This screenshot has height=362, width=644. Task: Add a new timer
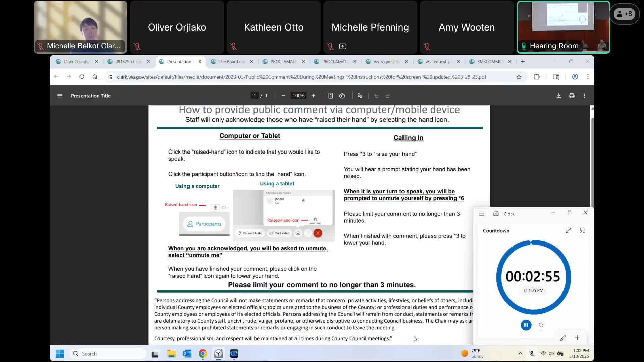coord(577,338)
